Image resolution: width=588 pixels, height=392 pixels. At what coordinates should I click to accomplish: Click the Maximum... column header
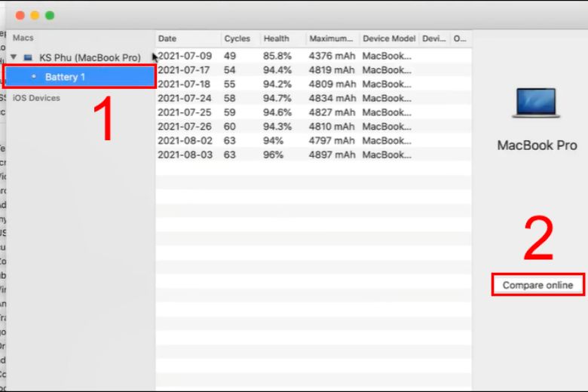point(331,38)
